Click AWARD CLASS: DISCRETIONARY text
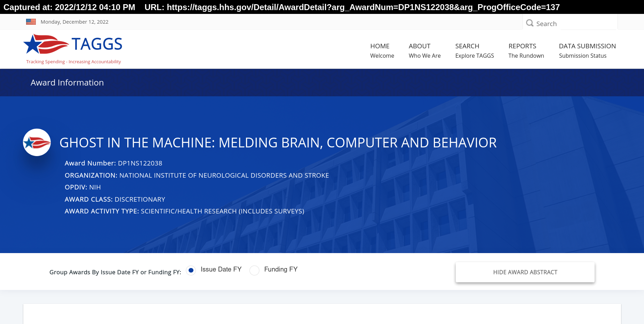 [x=115, y=200]
